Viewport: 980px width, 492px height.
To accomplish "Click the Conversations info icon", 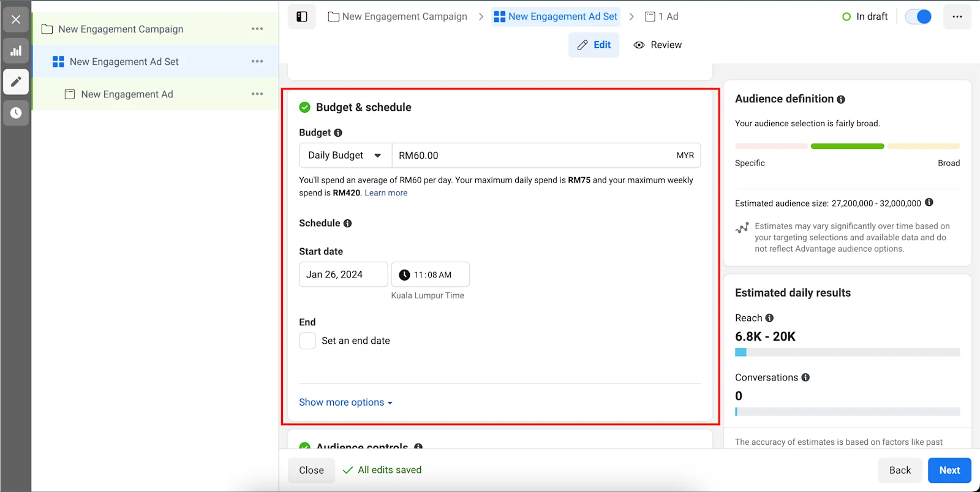I will point(805,377).
